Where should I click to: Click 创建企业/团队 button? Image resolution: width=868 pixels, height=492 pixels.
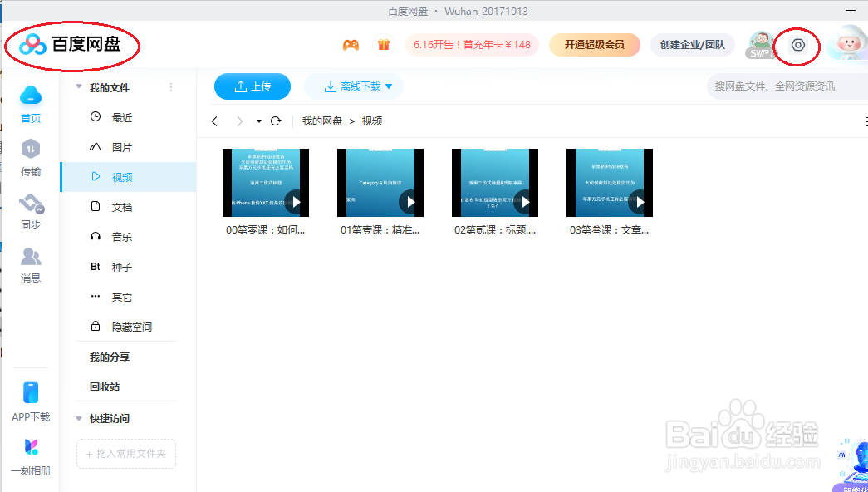pos(693,45)
